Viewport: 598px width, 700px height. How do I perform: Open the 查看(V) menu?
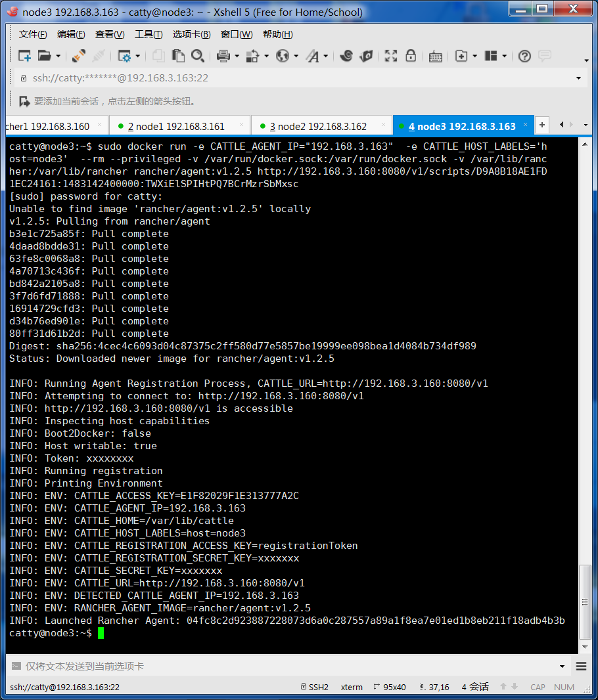110,34
